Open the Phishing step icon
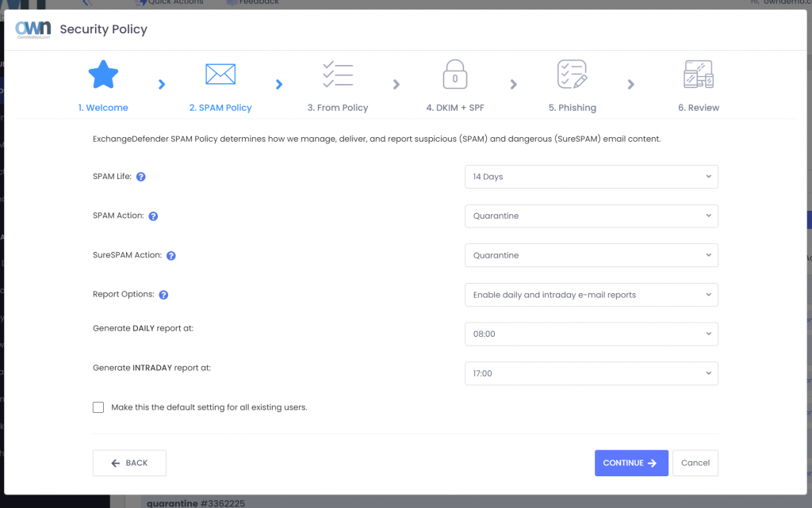812x508 pixels. click(573, 74)
